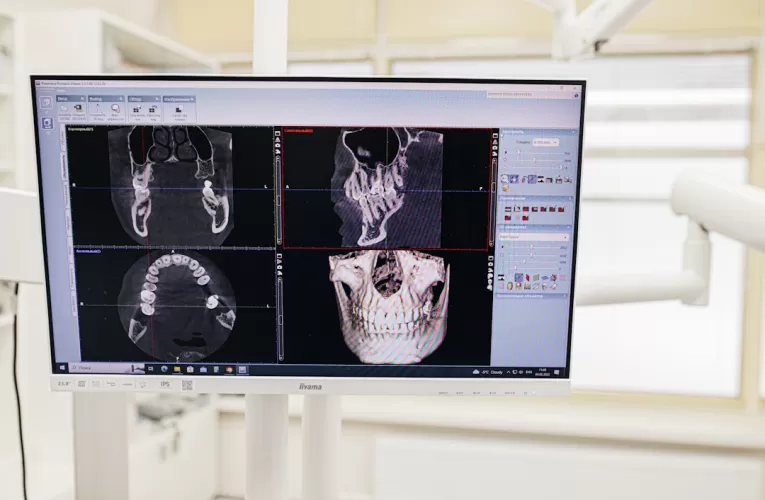
Task: Click the magnifier icon in right tools row
Action: [505, 179]
